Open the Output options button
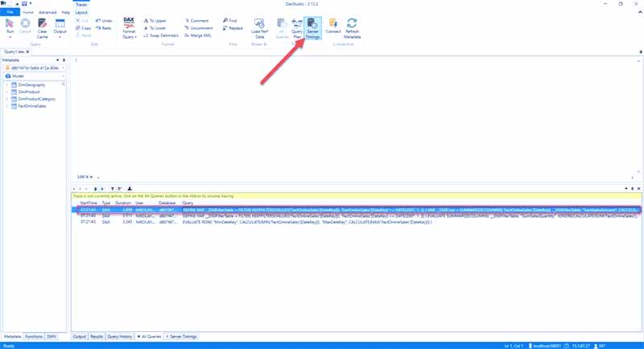 coord(60,28)
